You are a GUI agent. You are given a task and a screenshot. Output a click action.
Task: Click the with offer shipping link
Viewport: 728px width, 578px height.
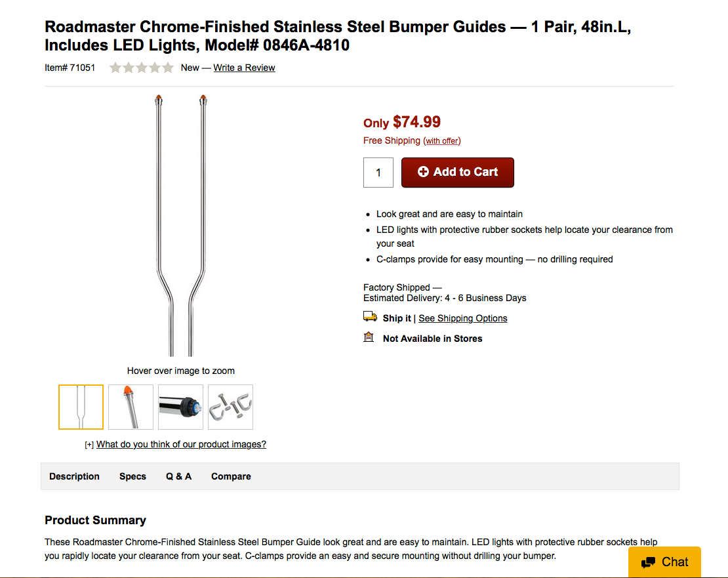coord(442,140)
